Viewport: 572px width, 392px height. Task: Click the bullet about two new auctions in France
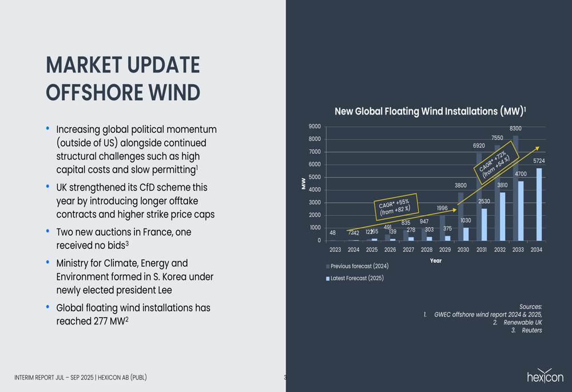pyautogui.click(x=124, y=239)
